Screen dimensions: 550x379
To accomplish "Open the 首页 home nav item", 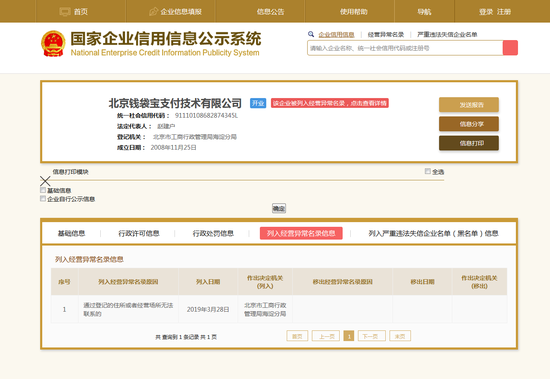I will pos(74,12).
